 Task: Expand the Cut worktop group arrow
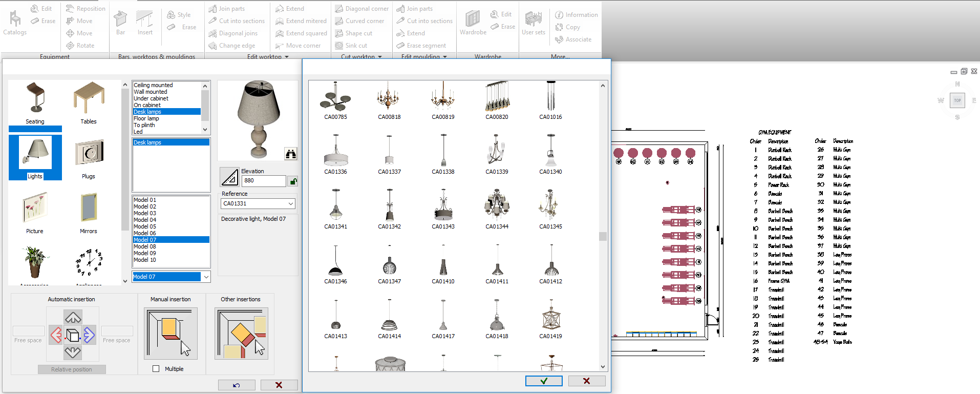coord(380,57)
